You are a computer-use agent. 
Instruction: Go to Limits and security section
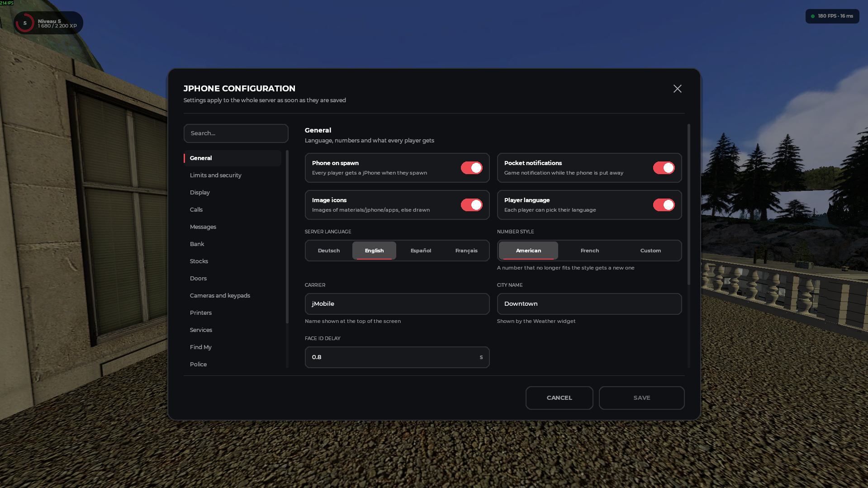pos(232,175)
